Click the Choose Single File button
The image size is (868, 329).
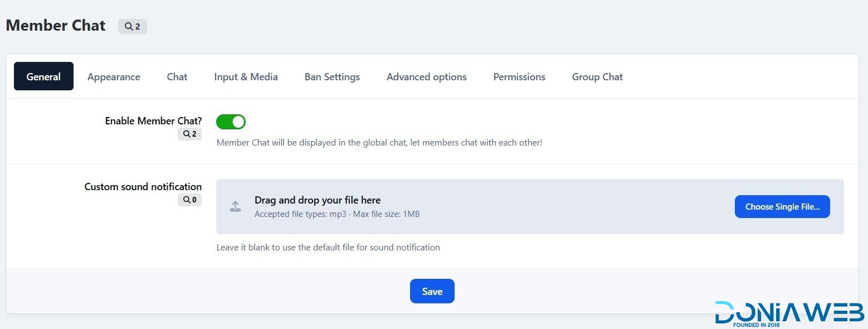tap(782, 206)
